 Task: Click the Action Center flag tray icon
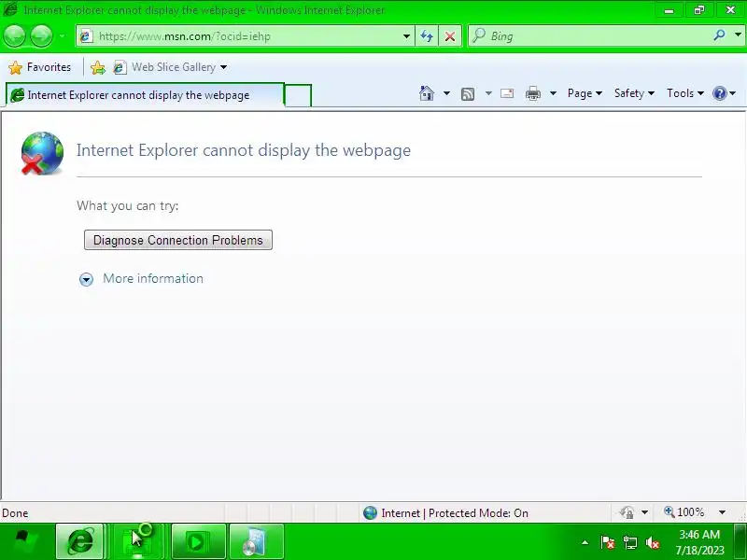(x=608, y=542)
